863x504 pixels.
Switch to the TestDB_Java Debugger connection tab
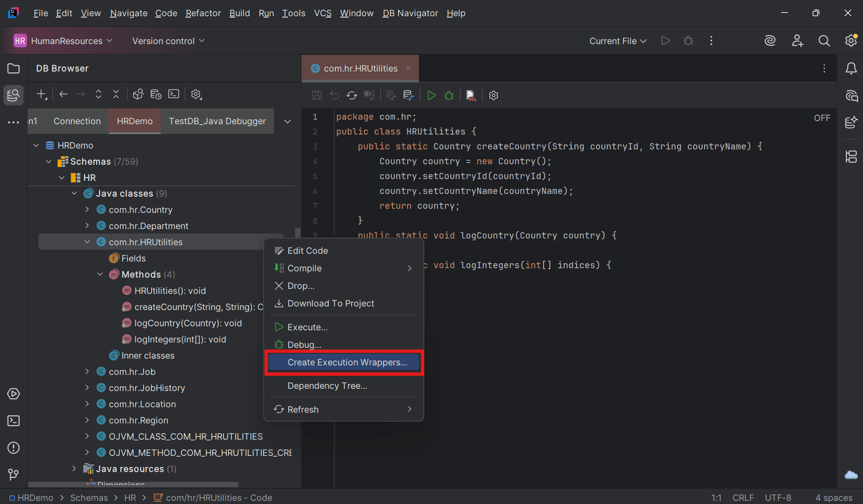click(217, 121)
